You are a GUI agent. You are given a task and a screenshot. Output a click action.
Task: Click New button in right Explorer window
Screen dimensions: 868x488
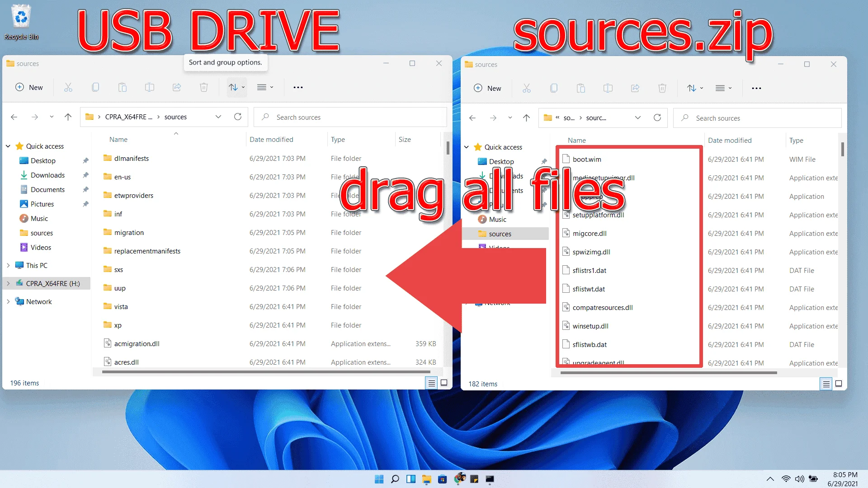tap(488, 88)
